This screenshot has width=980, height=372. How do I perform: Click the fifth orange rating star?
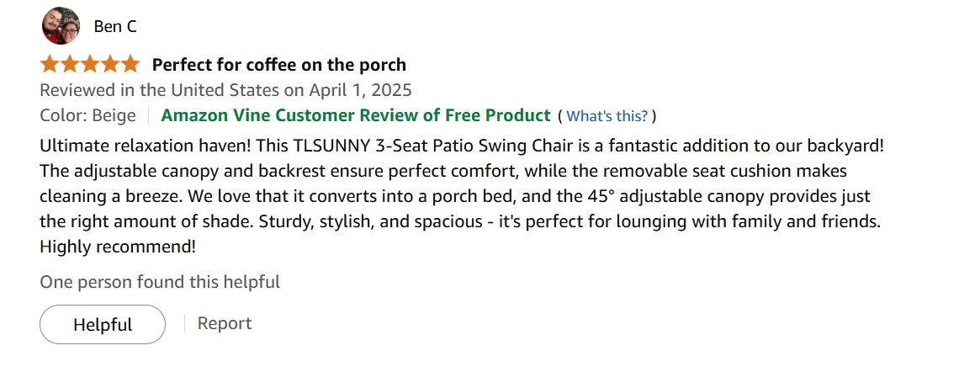point(130,64)
